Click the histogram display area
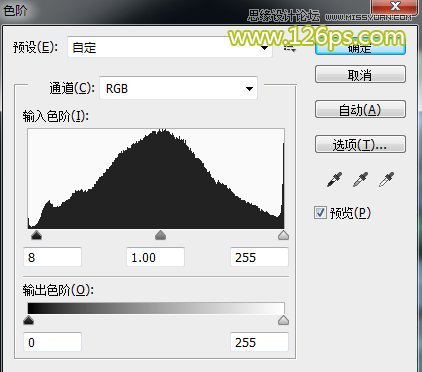This screenshot has width=422, height=372. [156, 178]
